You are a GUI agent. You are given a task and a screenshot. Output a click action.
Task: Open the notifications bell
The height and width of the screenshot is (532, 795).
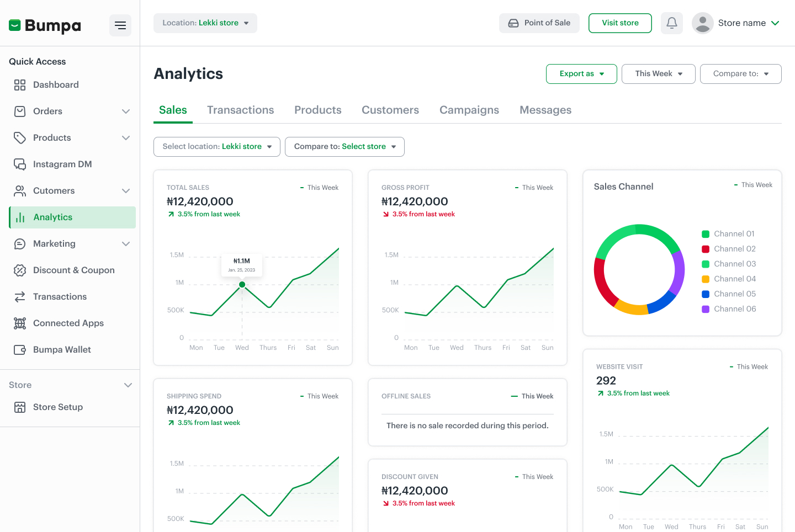[x=671, y=23]
